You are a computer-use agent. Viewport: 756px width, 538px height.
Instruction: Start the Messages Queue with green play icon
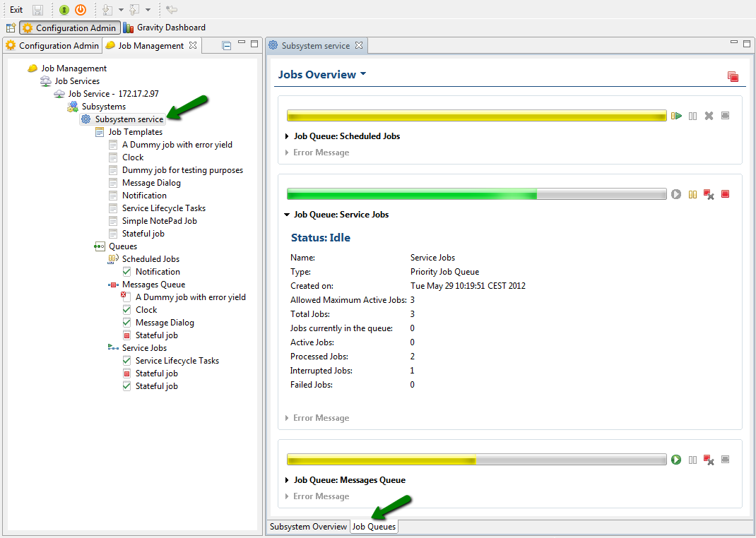tap(676, 460)
